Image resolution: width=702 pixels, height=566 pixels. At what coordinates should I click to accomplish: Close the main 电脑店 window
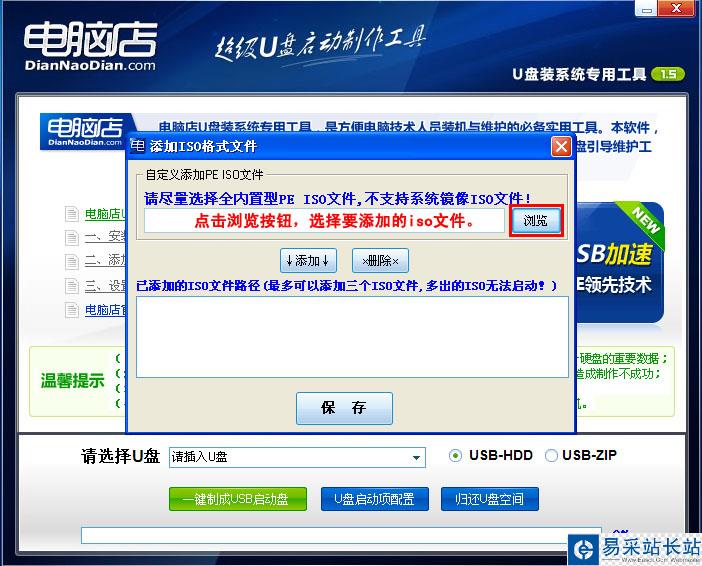coord(676,9)
